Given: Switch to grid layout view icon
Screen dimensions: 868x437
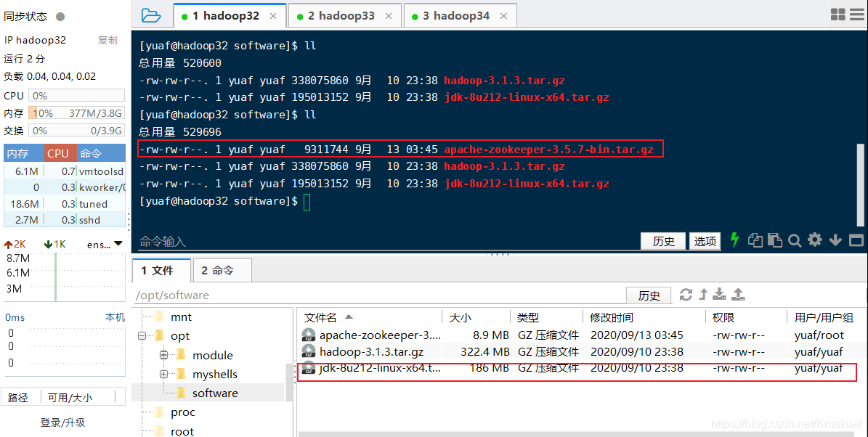Looking at the screenshot, I should click(838, 15).
